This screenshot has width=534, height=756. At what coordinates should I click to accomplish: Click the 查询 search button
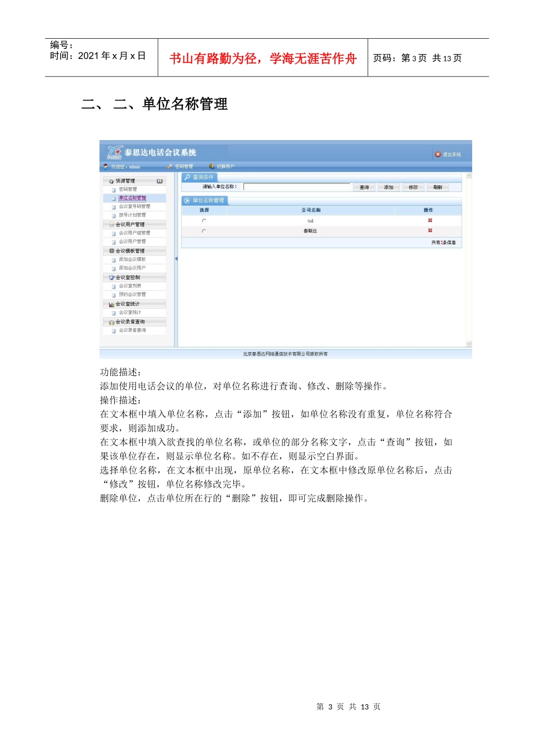pos(364,187)
